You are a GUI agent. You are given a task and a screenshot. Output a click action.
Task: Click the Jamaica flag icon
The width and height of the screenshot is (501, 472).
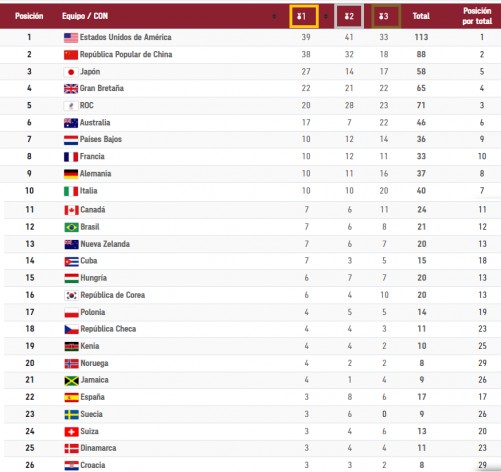71,380
